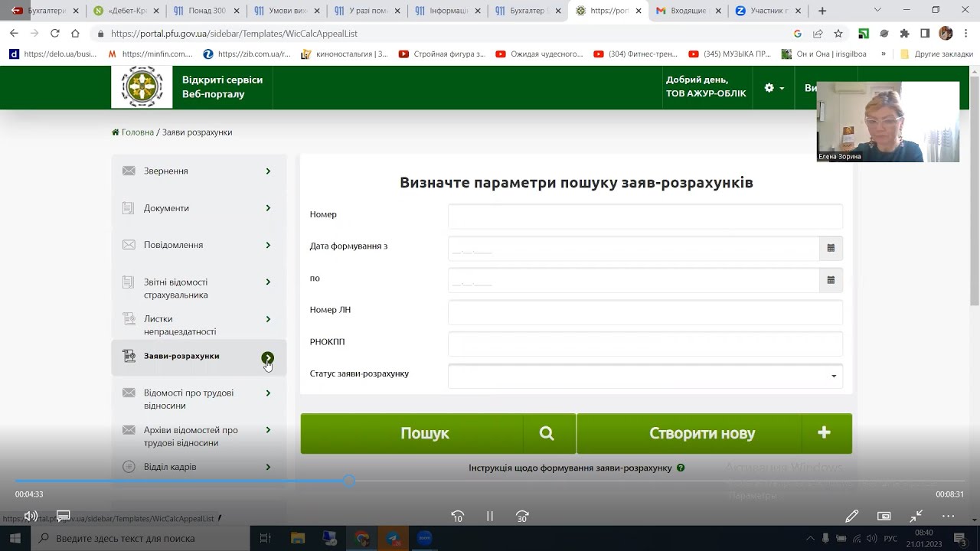This screenshot has height=551, width=980.
Task: Open Інструкція щодо формування заяви-розрахунку link
Action: 570,468
